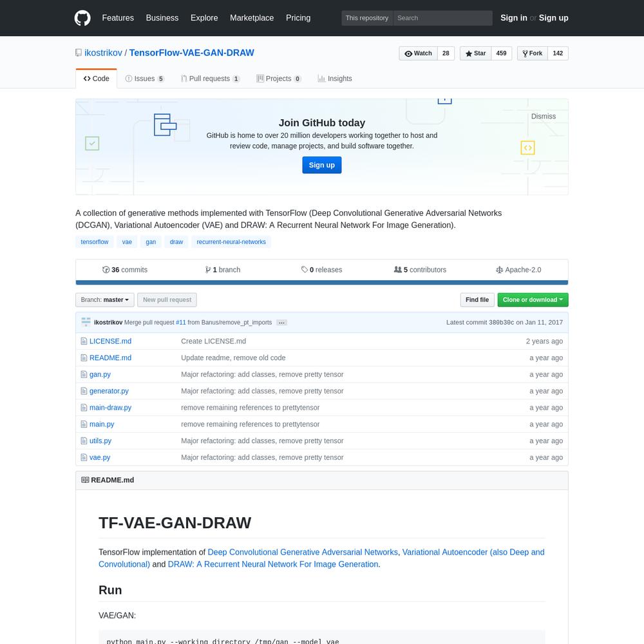Image resolution: width=644 pixels, height=644 pixels.
Task: Click the tag icon next to 0 releases
Action: pos(305,269)
